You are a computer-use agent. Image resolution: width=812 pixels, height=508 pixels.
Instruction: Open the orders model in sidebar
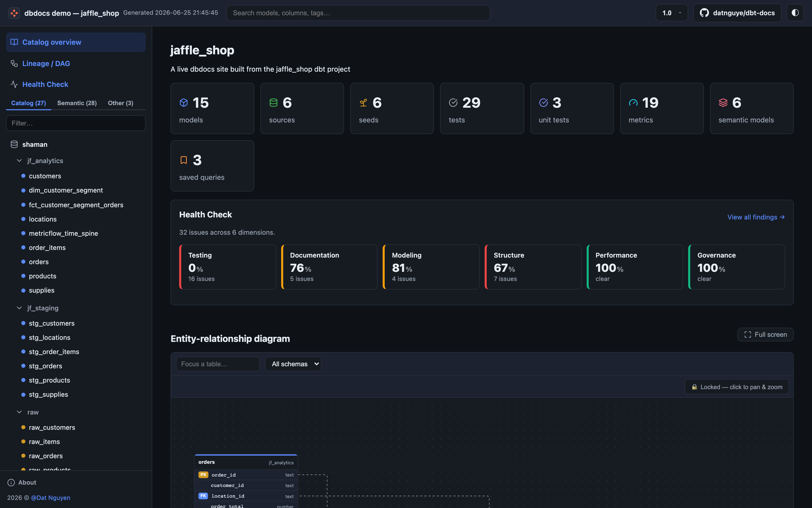pos(39,262)
